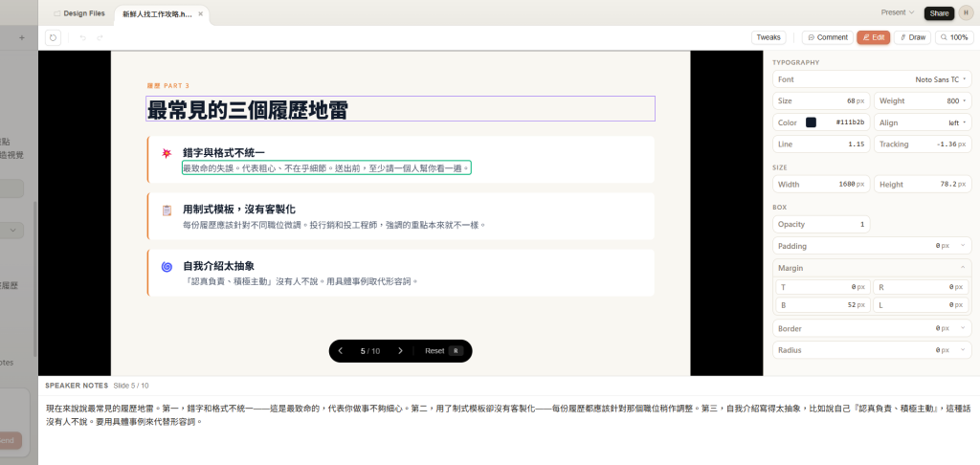Advance to next slide with right chevron
The width and height of the screenshot is (980, 465).
[400, 351]
